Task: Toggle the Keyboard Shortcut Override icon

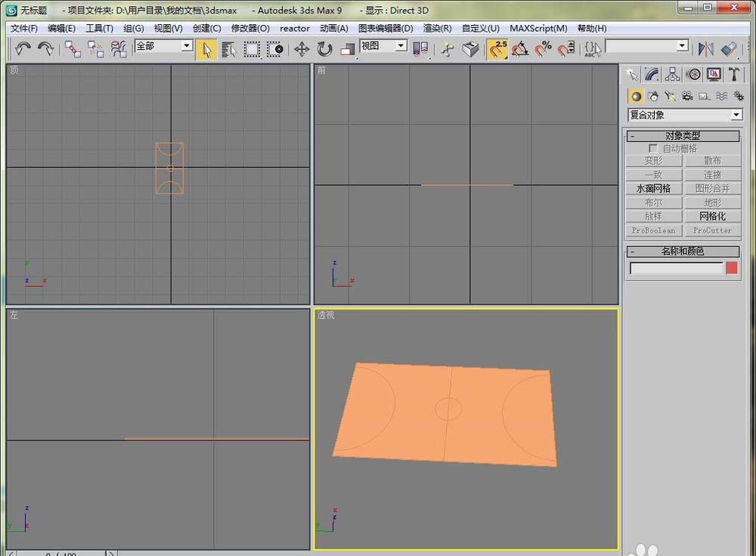Action: [470, 49]
